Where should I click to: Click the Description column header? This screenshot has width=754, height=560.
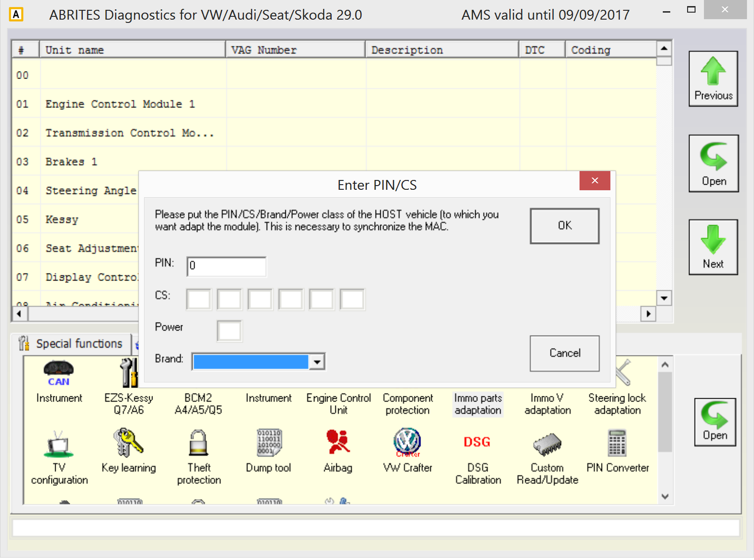click(442, 50)
